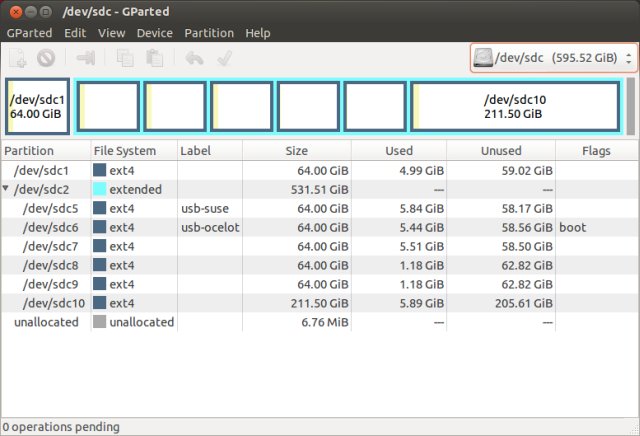The width and height of the screenshot is (640, 436).
Task: Open the /dev/sdc device selector dropdown
Action: click(553, 58)
